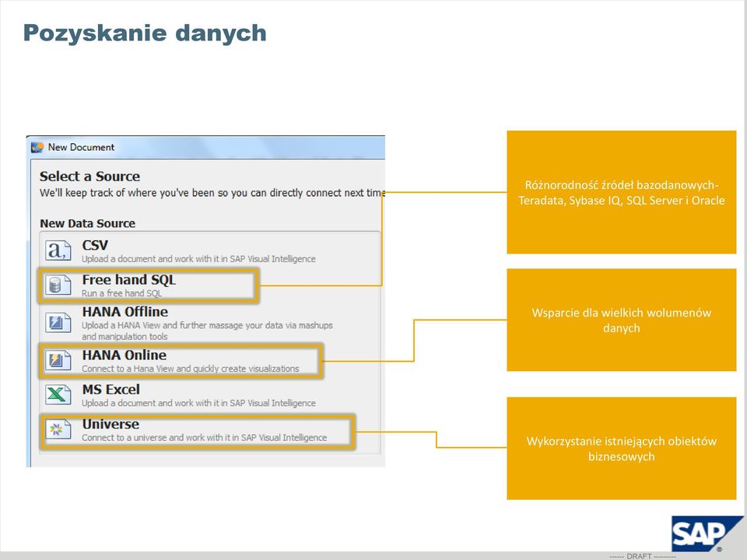The image size is (747, 560).
Task: Click the 'New Data Source' label
Action: click(x=88, y=223)
